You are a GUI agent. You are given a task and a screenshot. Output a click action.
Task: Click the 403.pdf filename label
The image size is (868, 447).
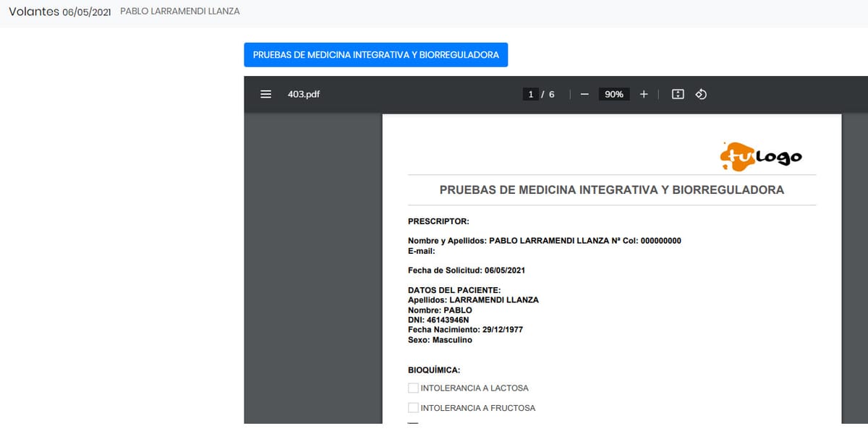tap(303, 94)
